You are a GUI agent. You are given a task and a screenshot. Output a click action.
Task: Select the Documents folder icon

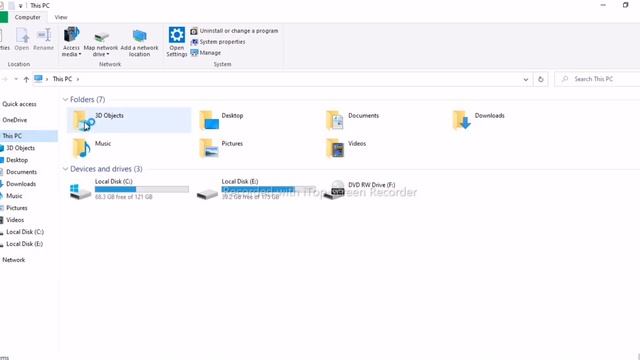point(335,120)
